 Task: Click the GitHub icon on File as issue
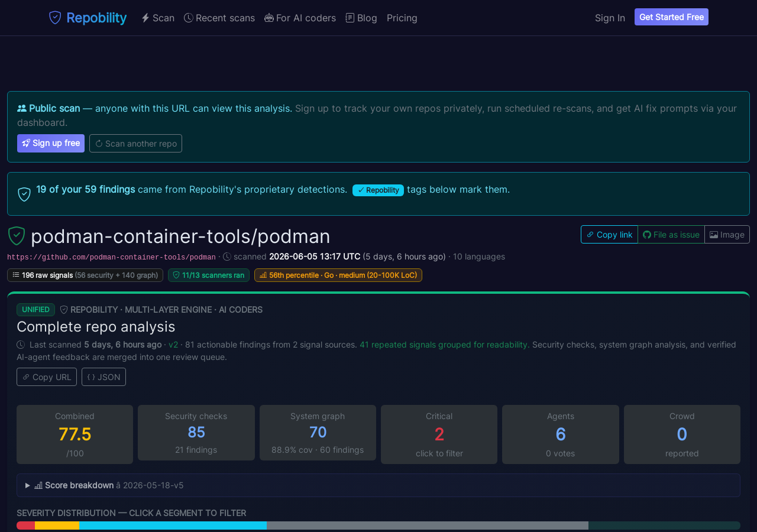[647, 235]
